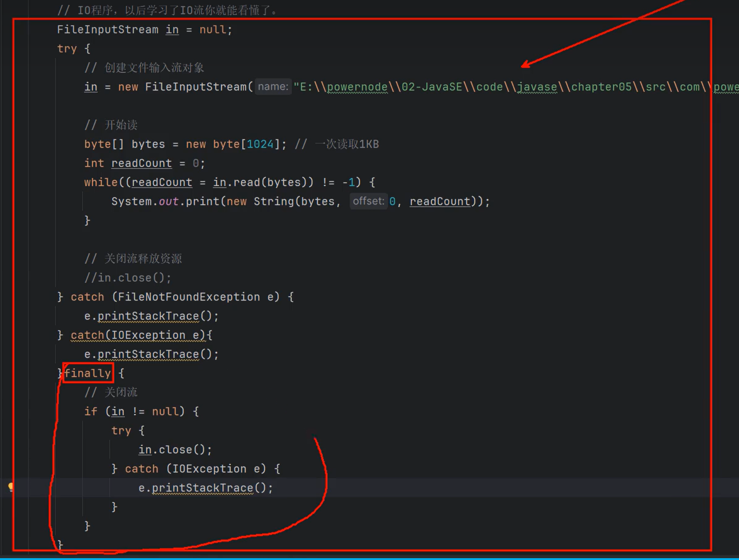Select the e.printStackTrace() method icon
Viewport: 739px width, 560px height.
pyautogui.click(x=11, y=487)
